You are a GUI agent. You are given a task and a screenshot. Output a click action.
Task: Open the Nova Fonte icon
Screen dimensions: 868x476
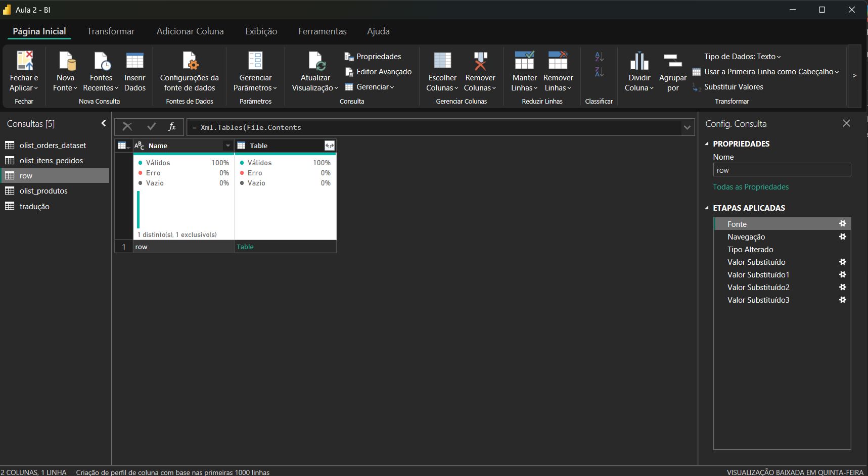(67, 61)
